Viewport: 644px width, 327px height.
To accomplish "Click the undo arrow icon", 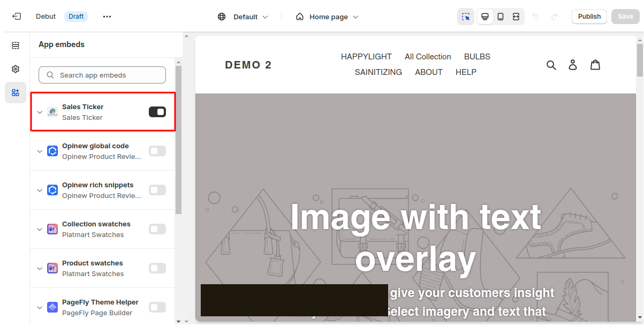I will tap(535, 17).
